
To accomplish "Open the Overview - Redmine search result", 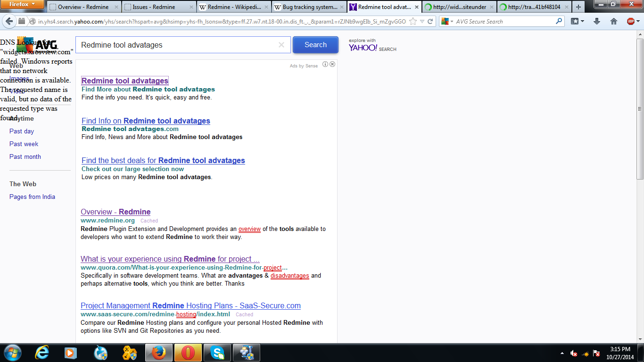I will [x=116, y=212].
